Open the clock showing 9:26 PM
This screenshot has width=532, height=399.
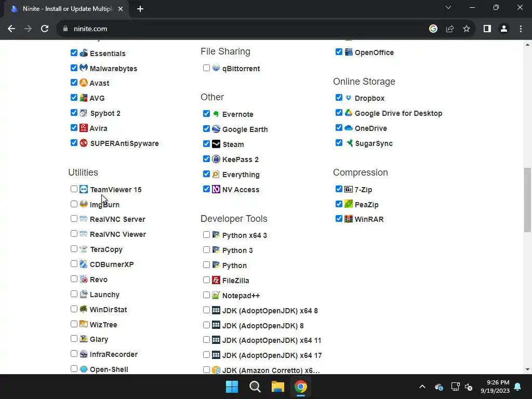click(495, 387)
